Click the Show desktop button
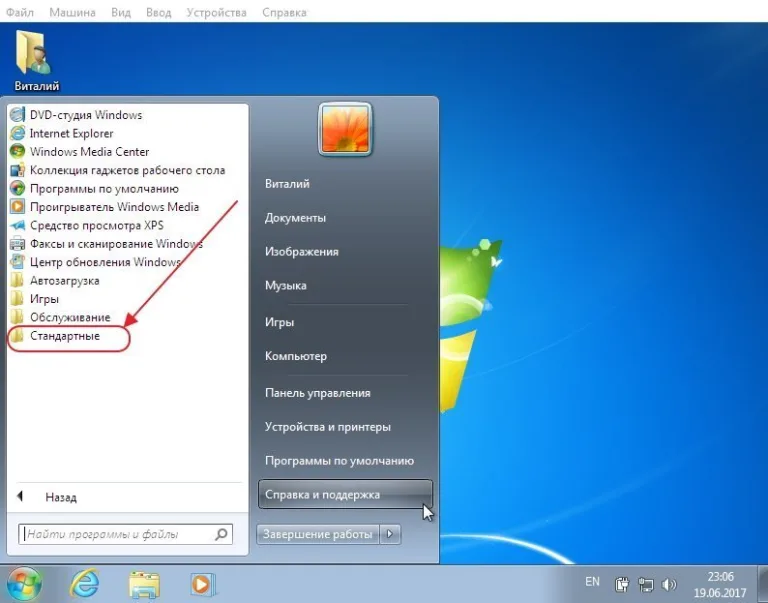 (x=763, y=584)
